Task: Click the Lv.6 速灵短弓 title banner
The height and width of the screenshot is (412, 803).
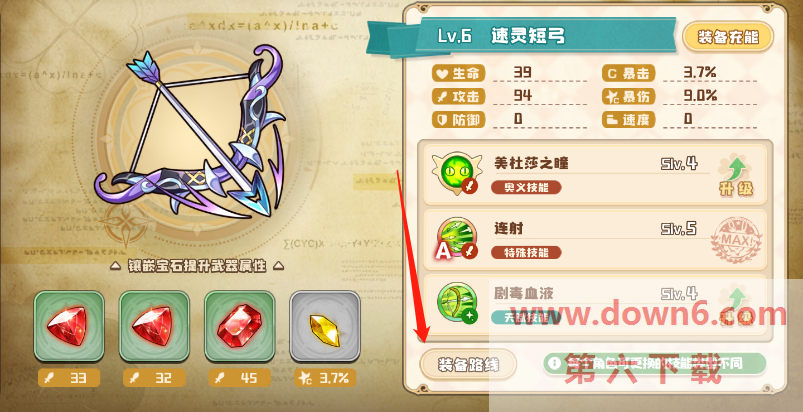Action: (x=522, y=36)
